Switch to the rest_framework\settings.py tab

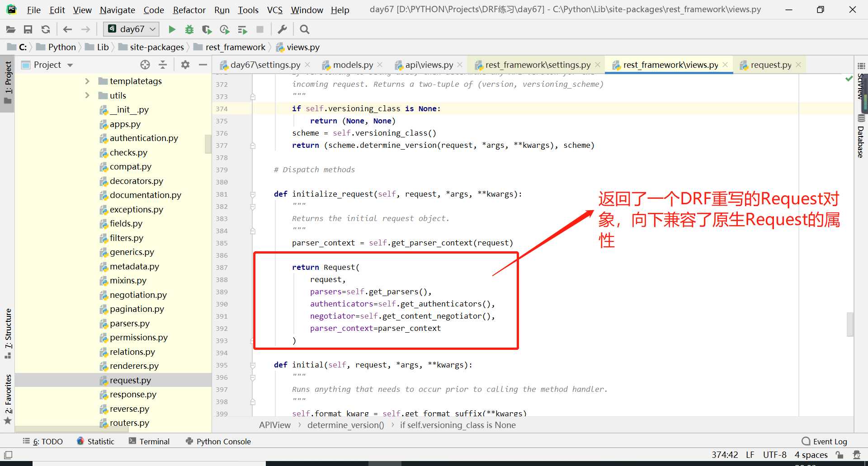tap(538, 65)
